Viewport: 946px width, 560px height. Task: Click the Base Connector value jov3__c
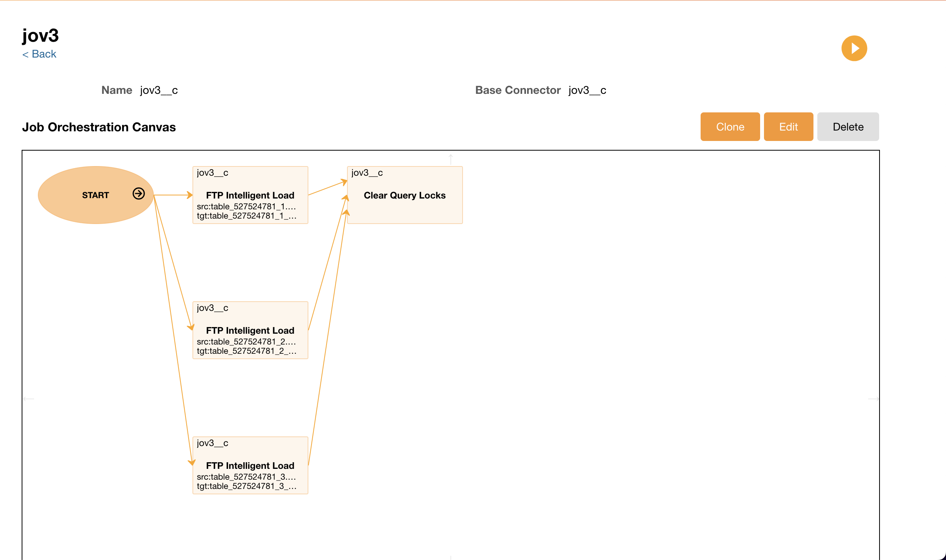coord(587,90)
